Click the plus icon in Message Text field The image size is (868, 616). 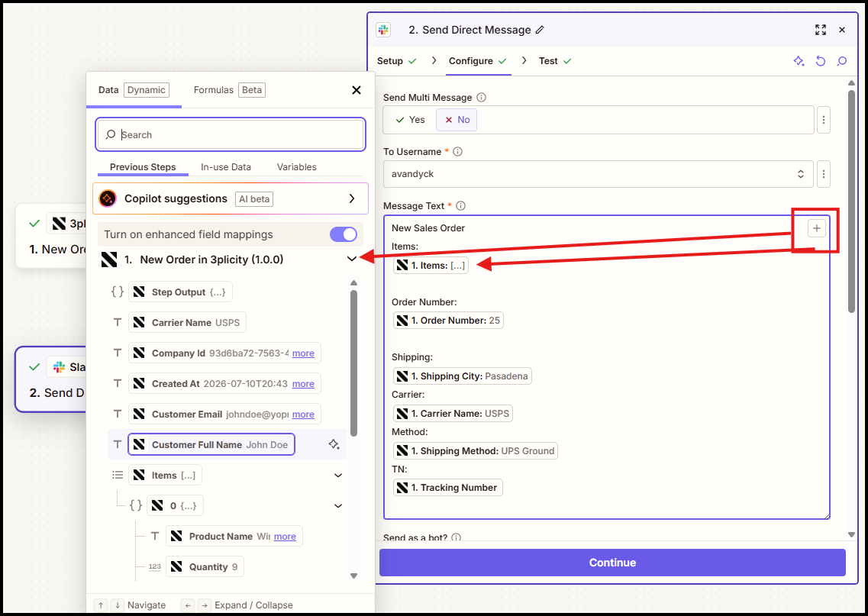pyautogui.click(x=817, y=228)
